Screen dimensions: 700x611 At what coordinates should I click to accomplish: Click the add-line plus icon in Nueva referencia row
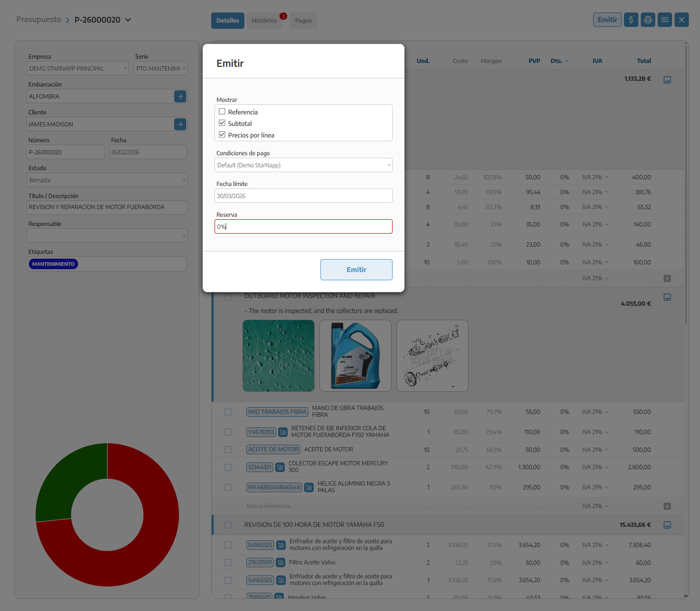pyautogui.click(x=667, y=506)
